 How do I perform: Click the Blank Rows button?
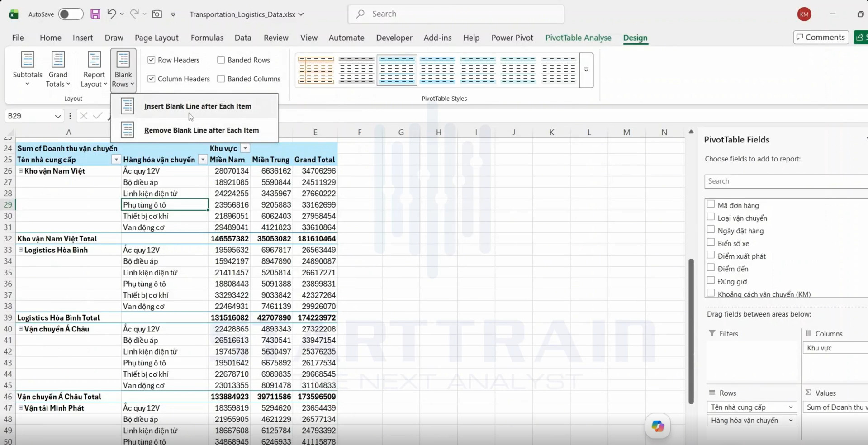coord(123,70)
